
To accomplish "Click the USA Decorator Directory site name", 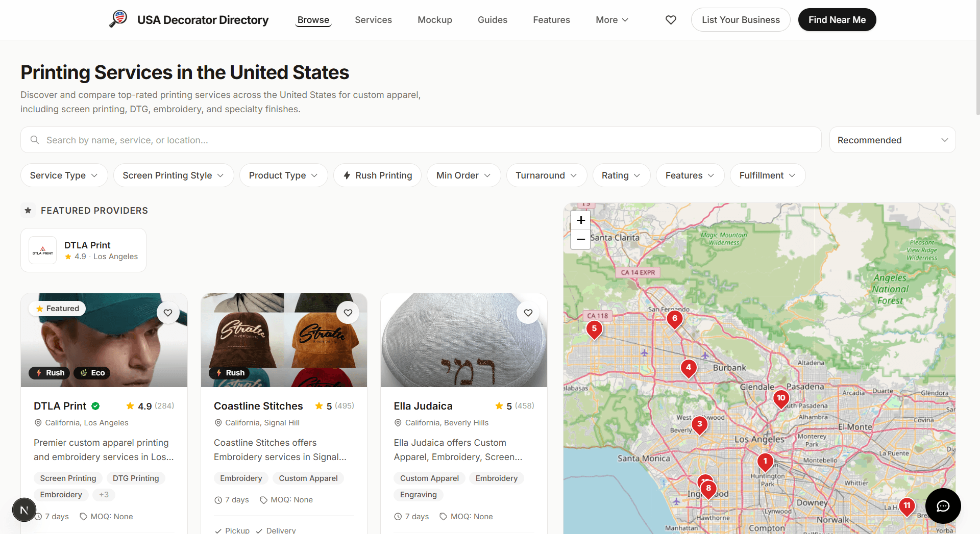I will tap(203, 20).
